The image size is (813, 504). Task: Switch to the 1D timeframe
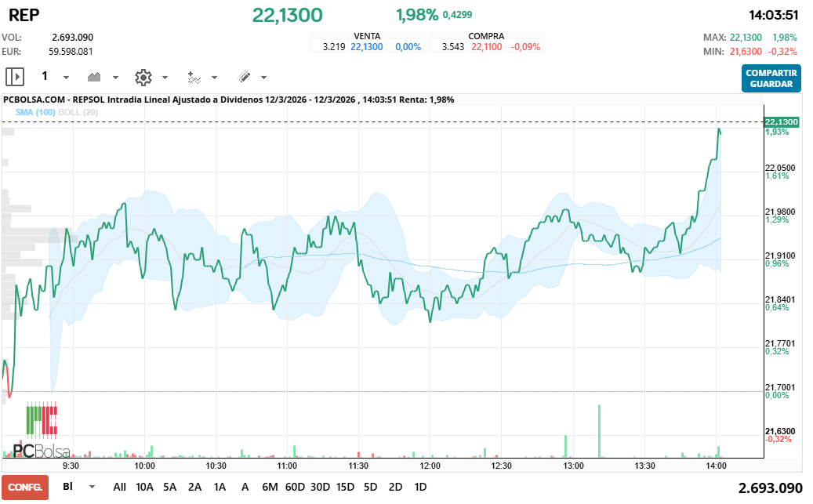point(420,487)
